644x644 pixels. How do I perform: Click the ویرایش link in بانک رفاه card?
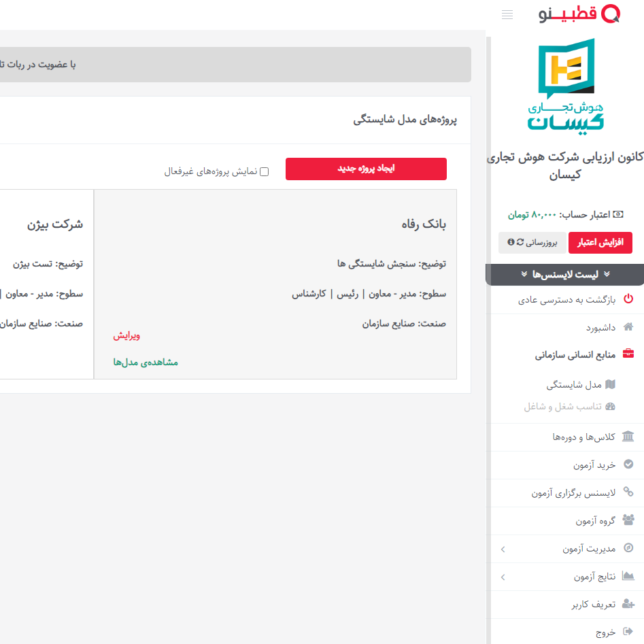tap(126, 335)
